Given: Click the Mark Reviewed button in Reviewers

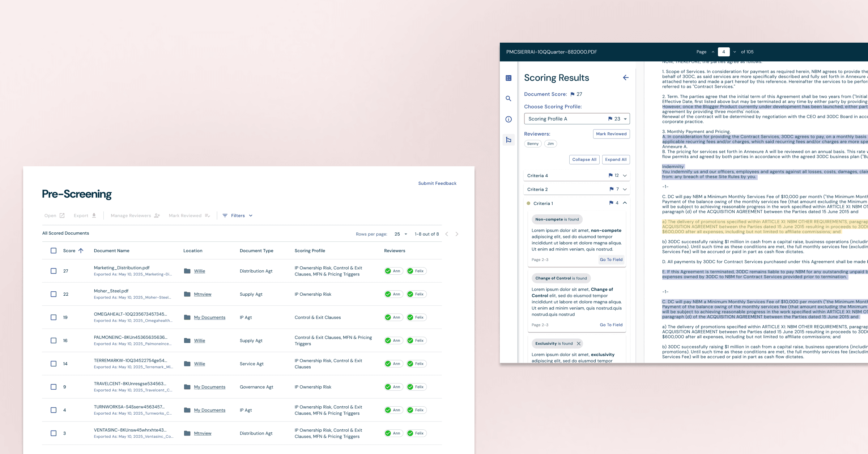Looking at the screenshot, I should click(x=611, y=134).
